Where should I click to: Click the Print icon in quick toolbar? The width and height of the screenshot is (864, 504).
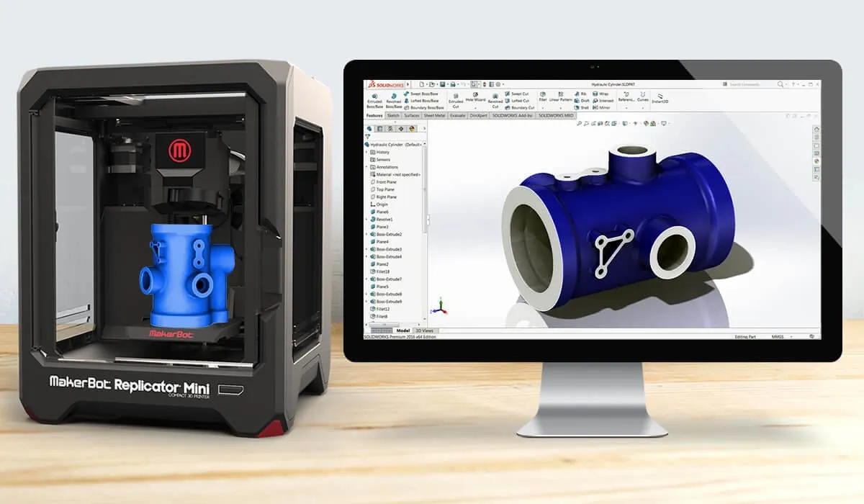[x=453, y=84]
